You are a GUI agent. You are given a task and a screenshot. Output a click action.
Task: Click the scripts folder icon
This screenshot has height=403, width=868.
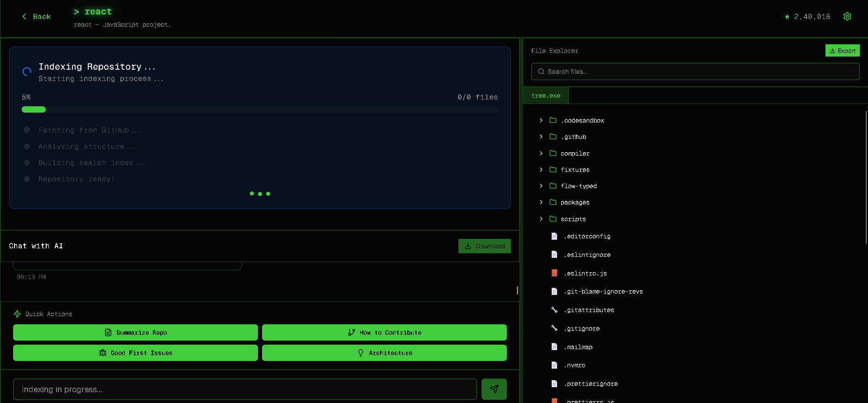(553, 219)
